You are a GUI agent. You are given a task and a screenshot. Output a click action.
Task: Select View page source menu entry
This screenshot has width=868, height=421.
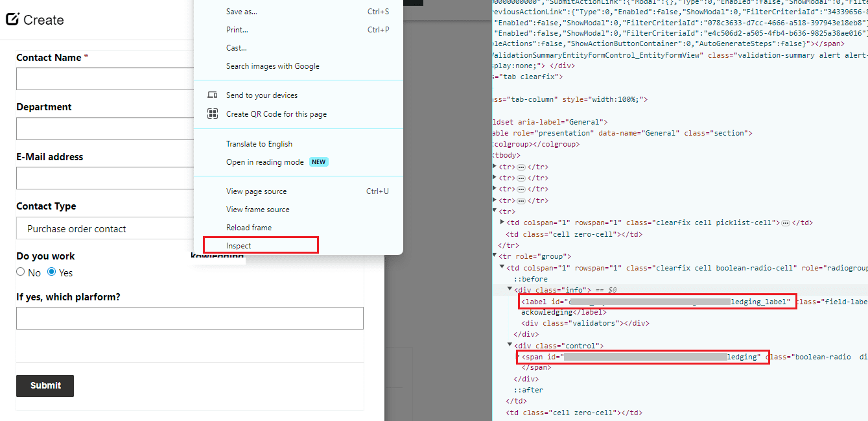click(x=256, y=191)
